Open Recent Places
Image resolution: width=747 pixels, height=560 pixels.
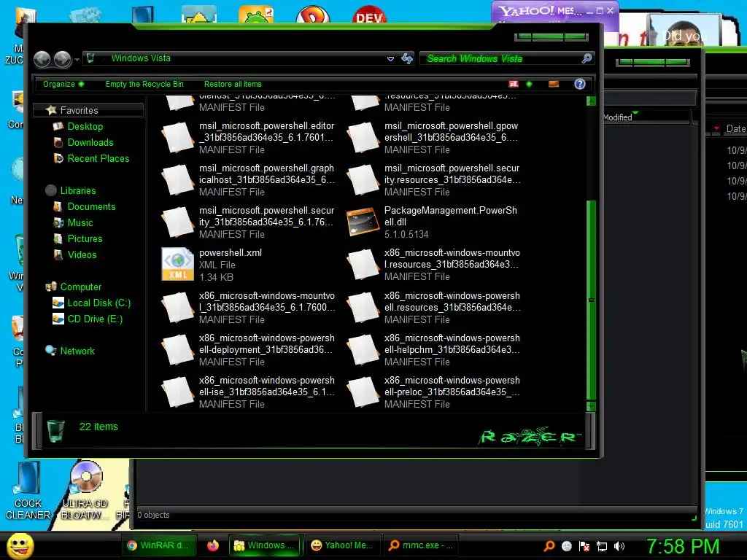pyautogui.click(x=98, y=158)
